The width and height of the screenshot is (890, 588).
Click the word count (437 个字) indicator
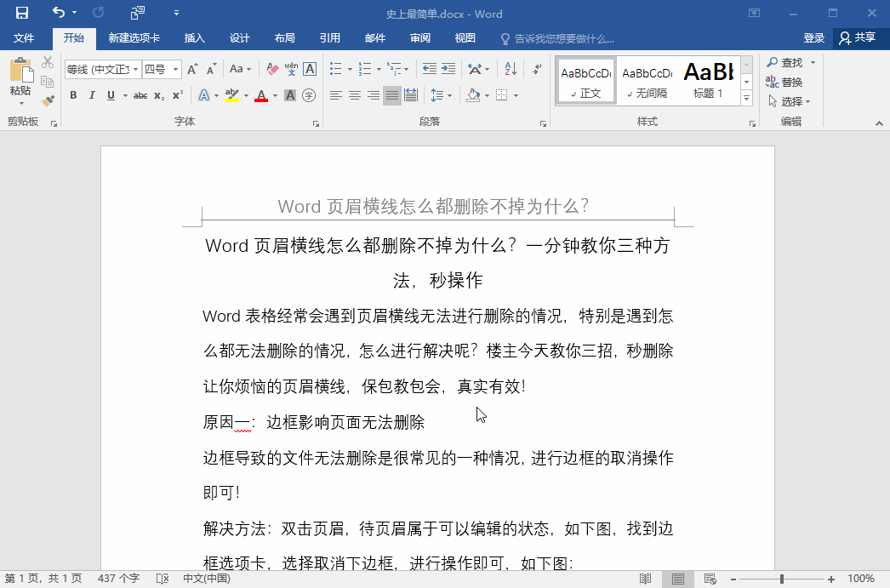coord(118,578)
